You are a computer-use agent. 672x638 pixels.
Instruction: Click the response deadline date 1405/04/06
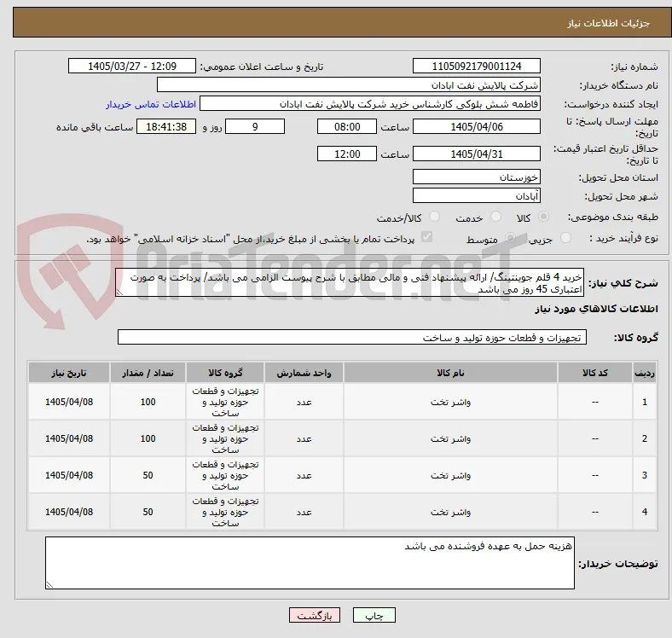coord(476,126)
